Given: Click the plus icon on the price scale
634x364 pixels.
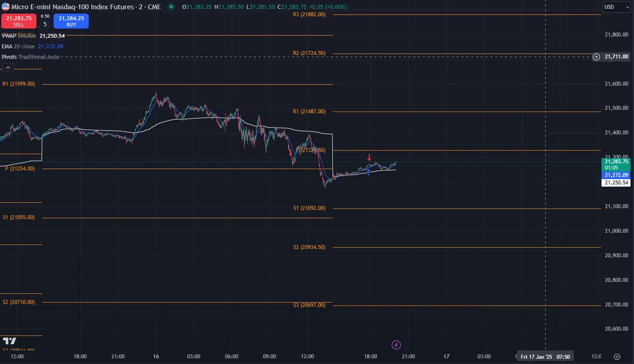Looking at the screenshot, I should (596, 57).
